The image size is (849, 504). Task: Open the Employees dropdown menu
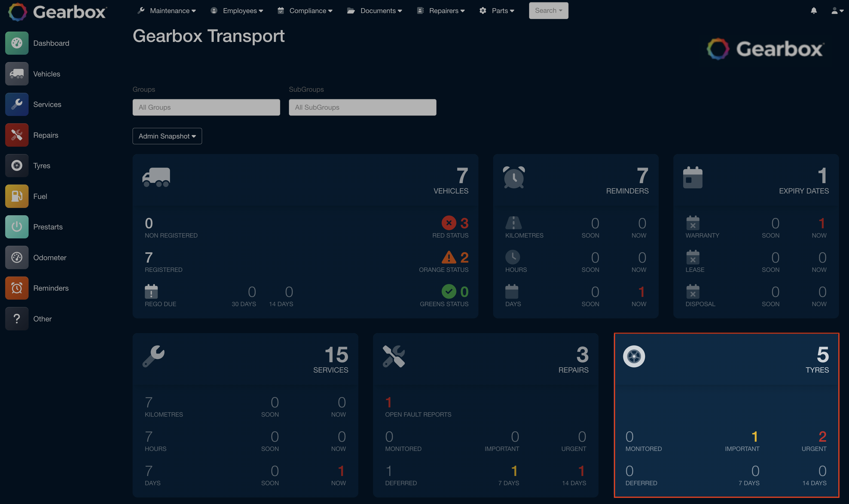click(x=237, y=11)
